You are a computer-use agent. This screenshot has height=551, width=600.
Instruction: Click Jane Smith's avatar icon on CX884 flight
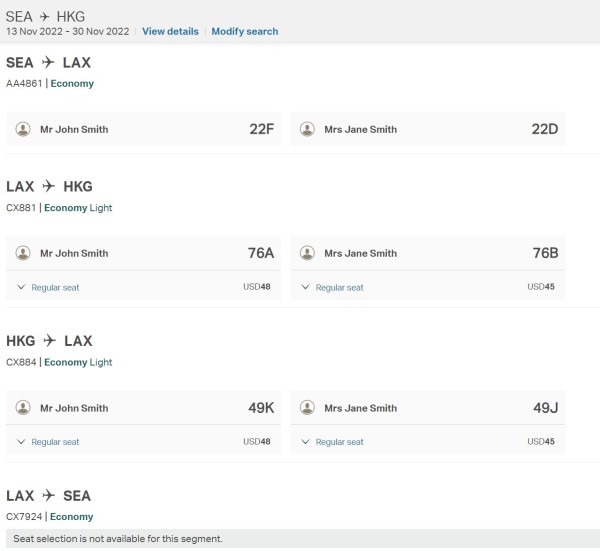[307, 408]
